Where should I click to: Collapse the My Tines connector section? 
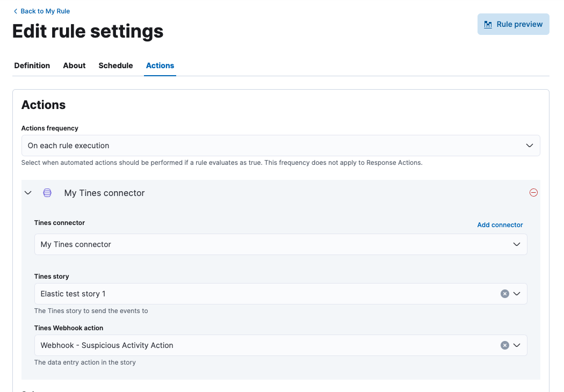pyautogui.click(x=28, y=193)
